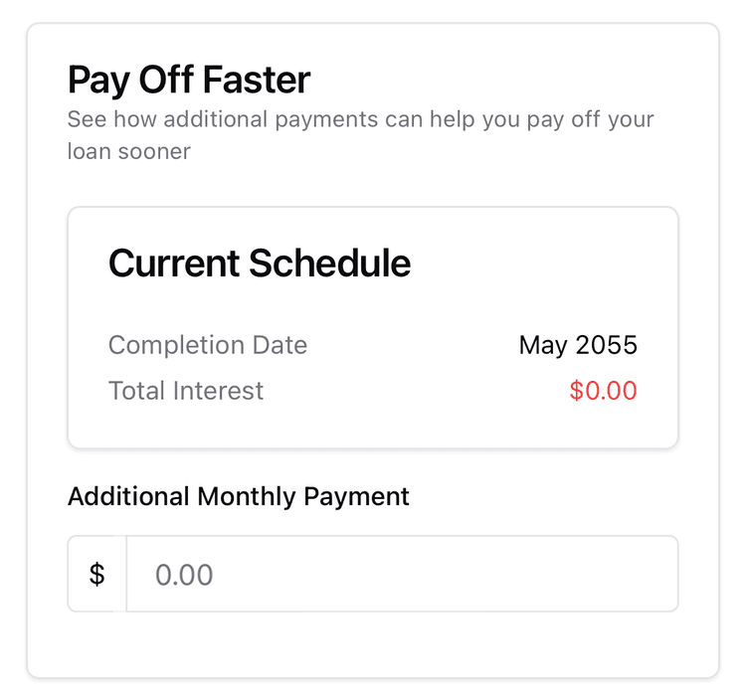Click the word 'Faster' in the title
746x700 pixels.
[257, 80]
